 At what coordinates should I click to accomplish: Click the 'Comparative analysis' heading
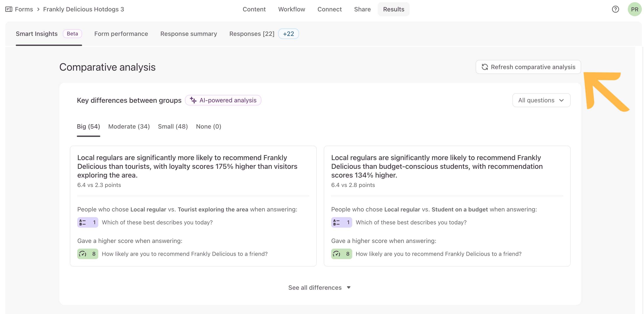point(107,67)
